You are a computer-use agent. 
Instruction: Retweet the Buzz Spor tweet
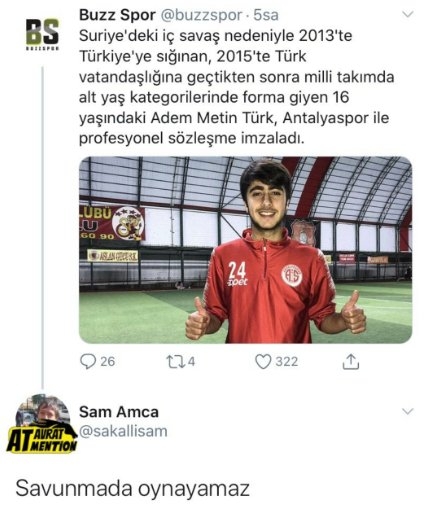[x=174, y=362]
